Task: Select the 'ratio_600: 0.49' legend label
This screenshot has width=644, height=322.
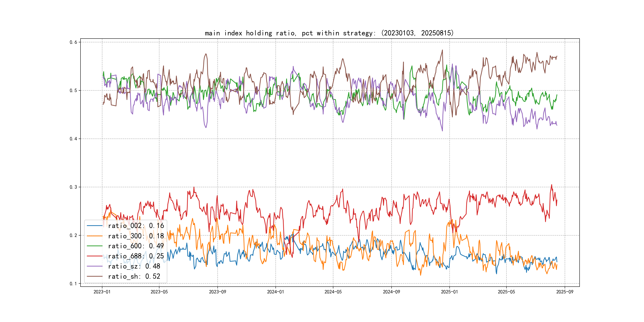Action: click(136, 246)
